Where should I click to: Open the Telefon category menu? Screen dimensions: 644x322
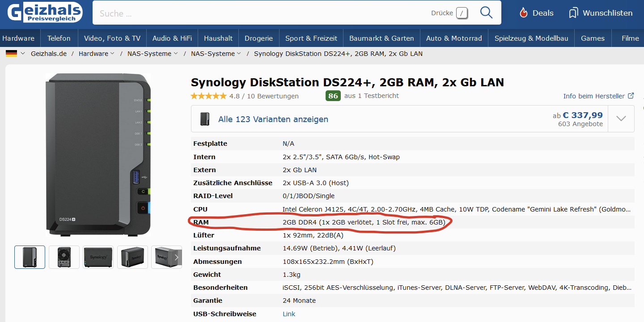[x=59, y=38]
